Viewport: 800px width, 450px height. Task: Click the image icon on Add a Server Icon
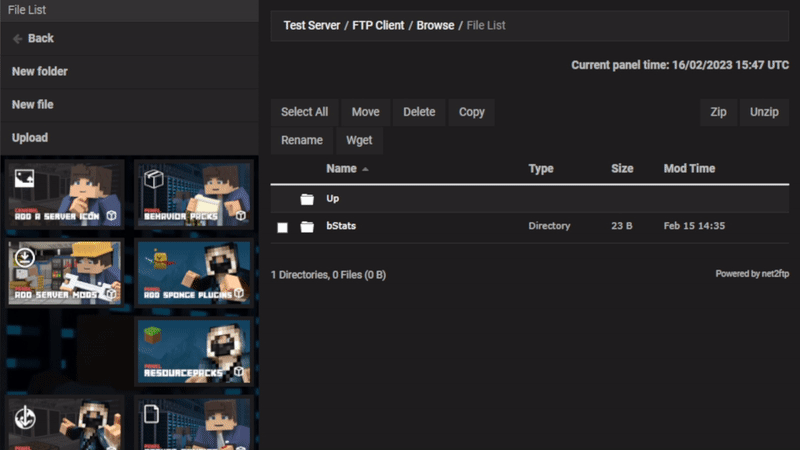coord(24,178)
